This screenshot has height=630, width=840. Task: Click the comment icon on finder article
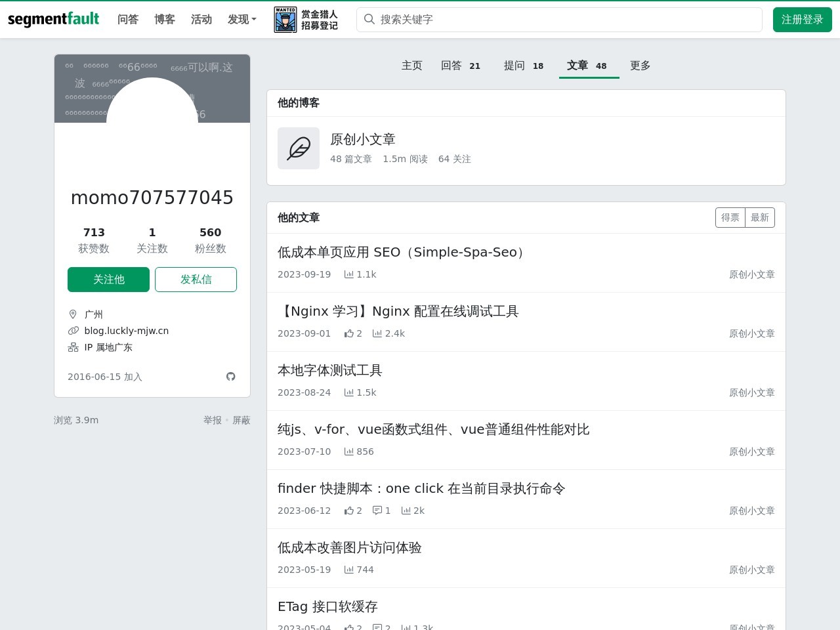coord(377,511)
